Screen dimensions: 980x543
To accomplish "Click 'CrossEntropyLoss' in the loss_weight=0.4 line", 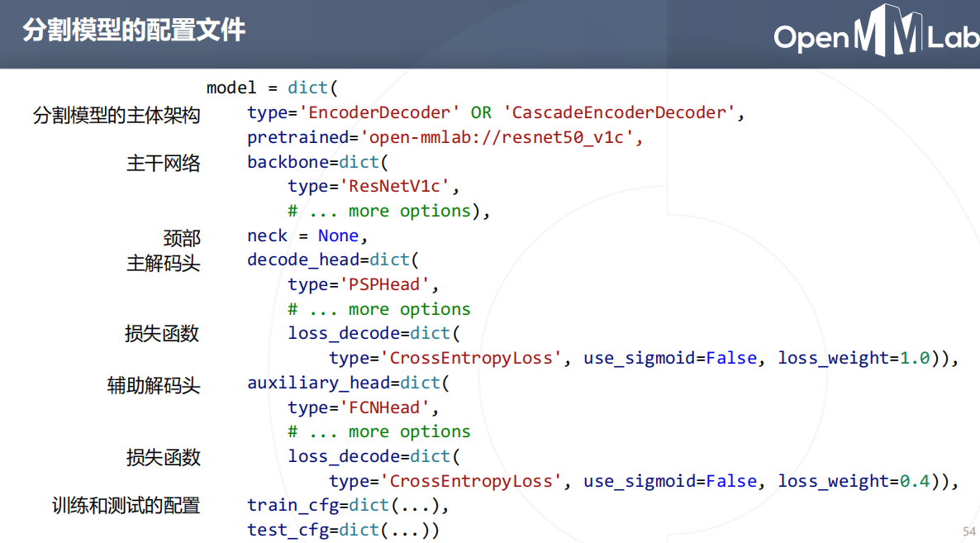I will click(471, 481).
